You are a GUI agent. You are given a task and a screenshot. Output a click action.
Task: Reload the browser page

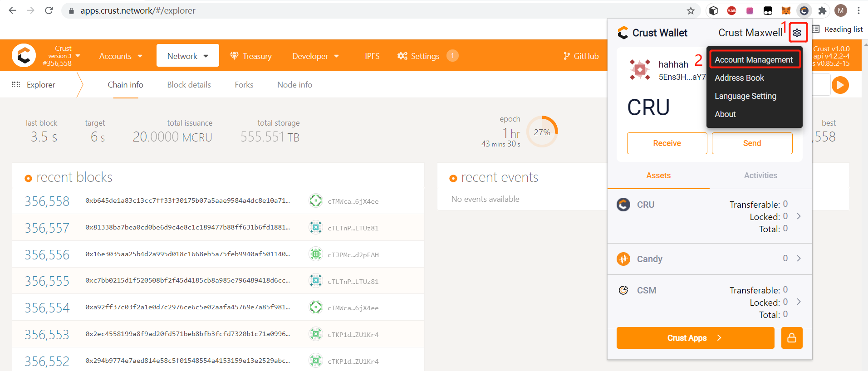(x=49, y=10)
